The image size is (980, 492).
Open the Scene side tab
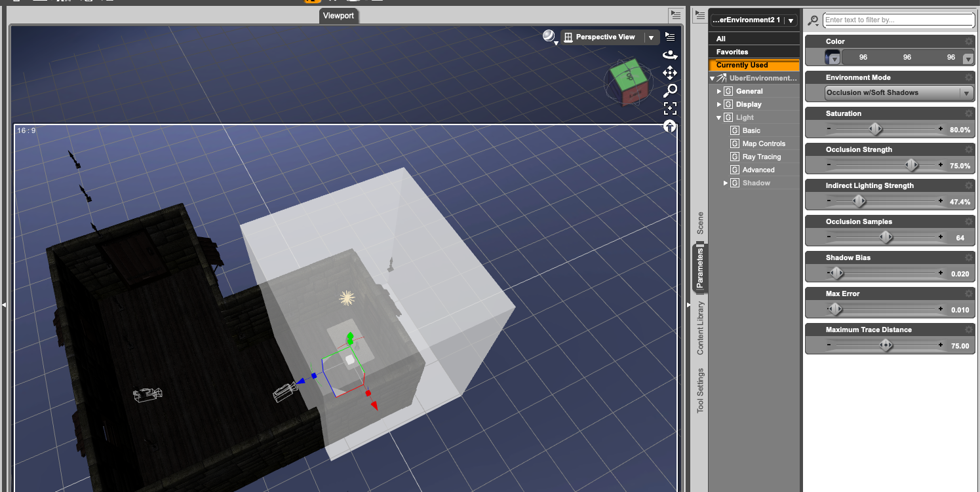pos(700,223)
